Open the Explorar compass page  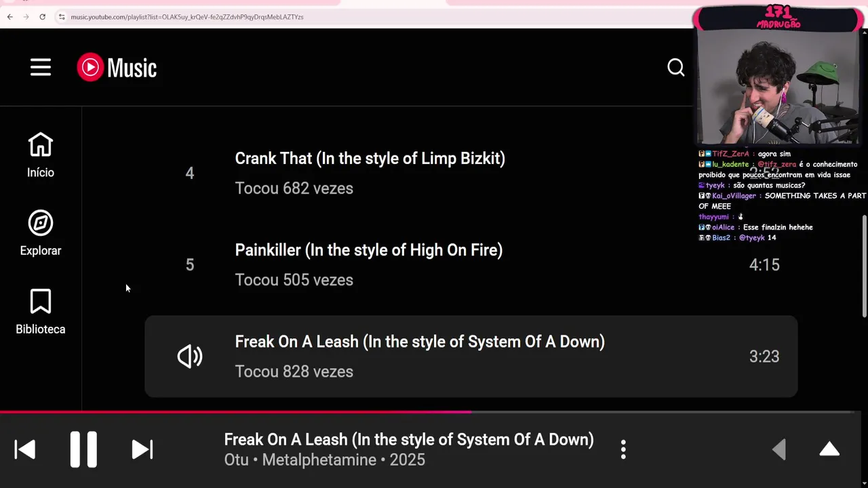click(x=41, y=233)
